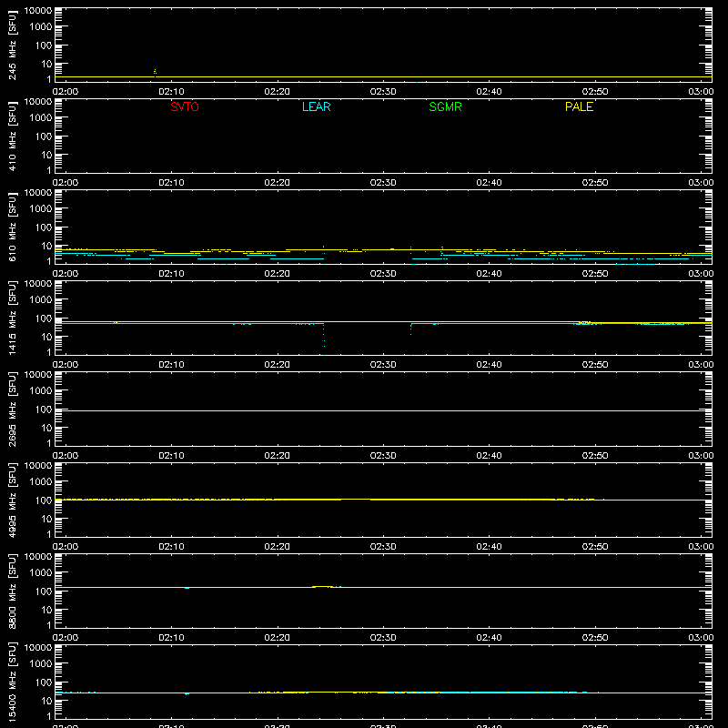Image resolution: width=728 pixels, height=728 pixels.
Task: Click the yellow trace in the 2695 MHz plot
Action: coord(383,411)
